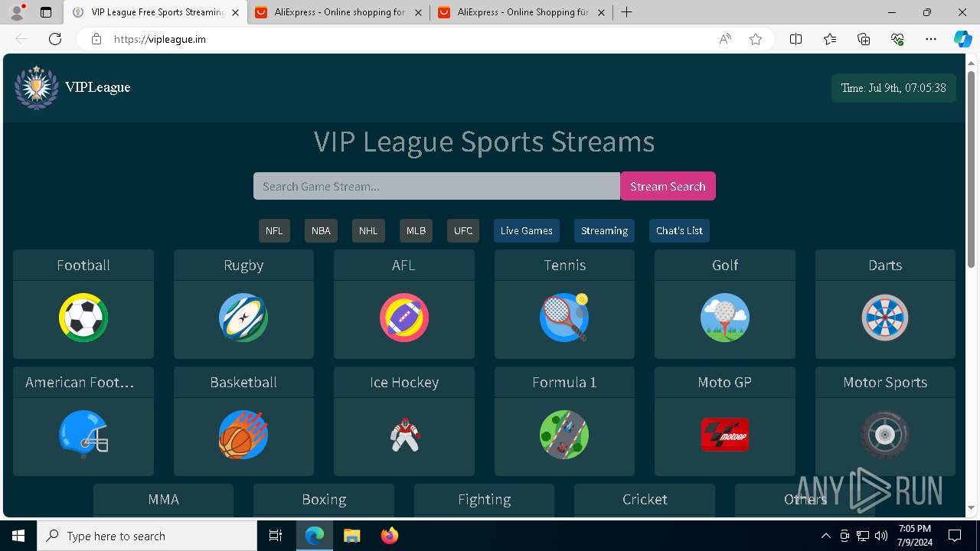
Task: Open the Windows Start menu
Action: [18, 536]
